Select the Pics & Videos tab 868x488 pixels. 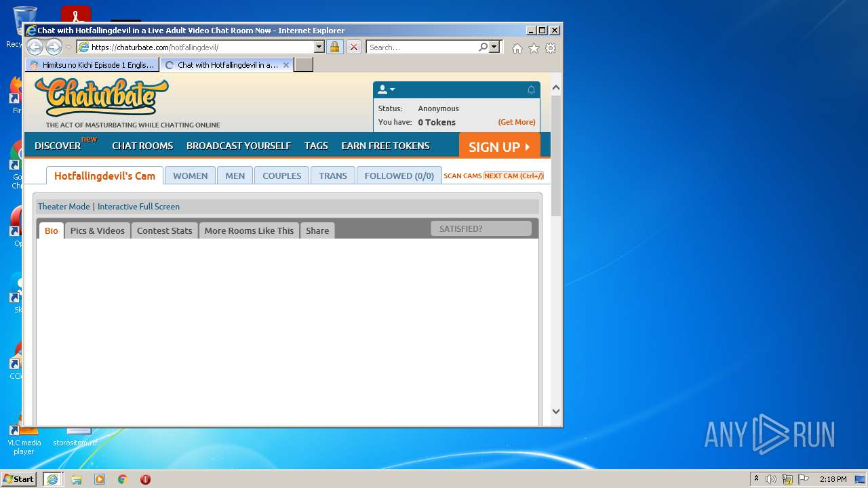(x=98, y=230)
